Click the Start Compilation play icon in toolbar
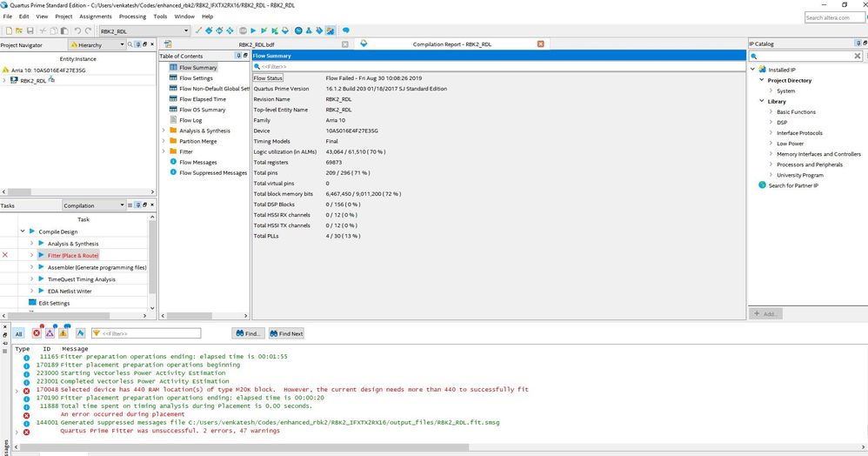 252,30
